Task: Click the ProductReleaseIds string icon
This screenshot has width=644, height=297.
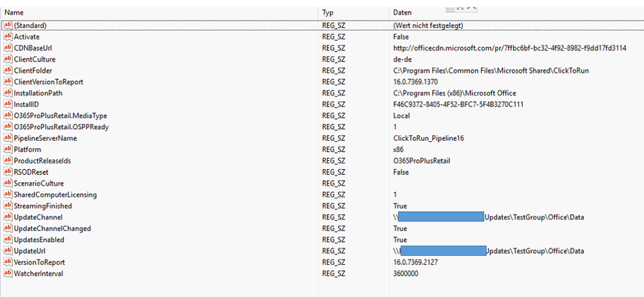Action: (8, 160)
